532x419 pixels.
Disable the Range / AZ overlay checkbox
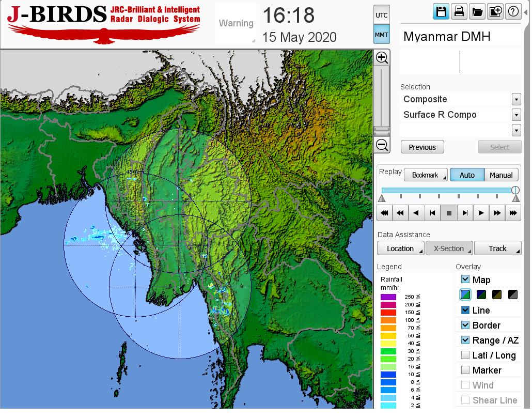[465, 340]
